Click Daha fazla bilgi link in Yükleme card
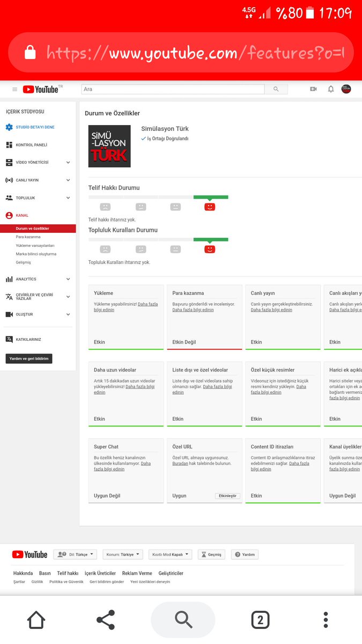The image size is (362, 644). pos(126,307)
